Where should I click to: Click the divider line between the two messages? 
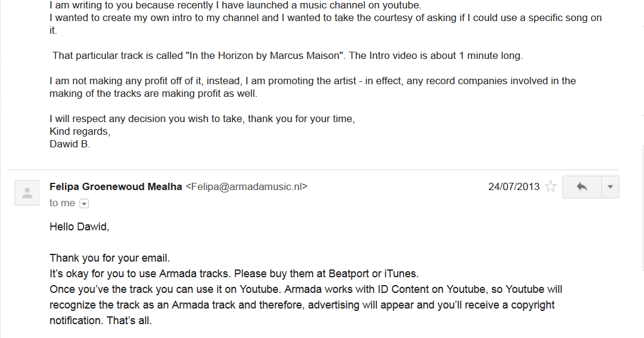tap(313, 170)
